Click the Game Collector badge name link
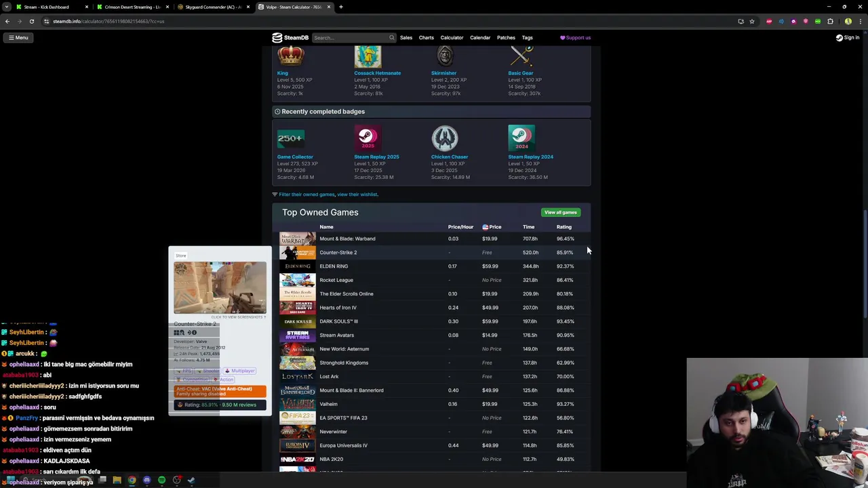This screenshot has width=868, height=488. (295, 157)
